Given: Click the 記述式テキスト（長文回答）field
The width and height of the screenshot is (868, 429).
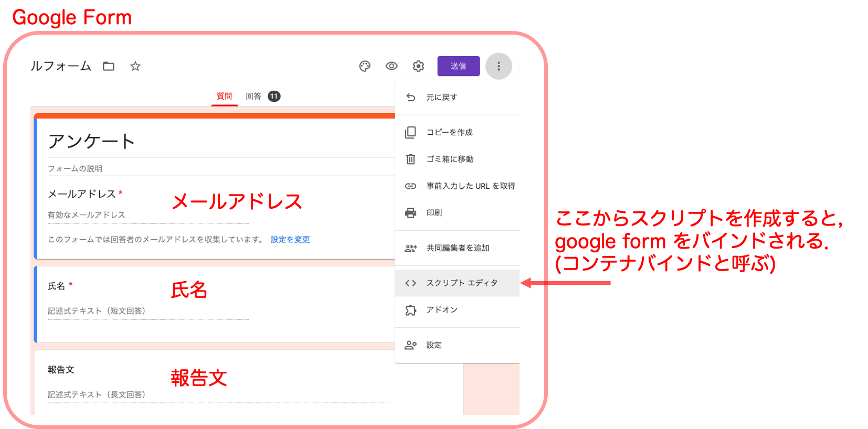Looking at the screenshot, I should point(218,394).
